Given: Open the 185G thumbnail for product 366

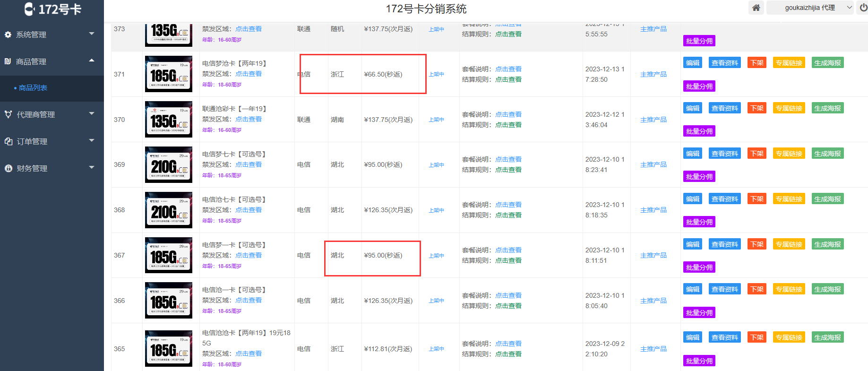Looking at the screenshot, I should click(169, 301).
